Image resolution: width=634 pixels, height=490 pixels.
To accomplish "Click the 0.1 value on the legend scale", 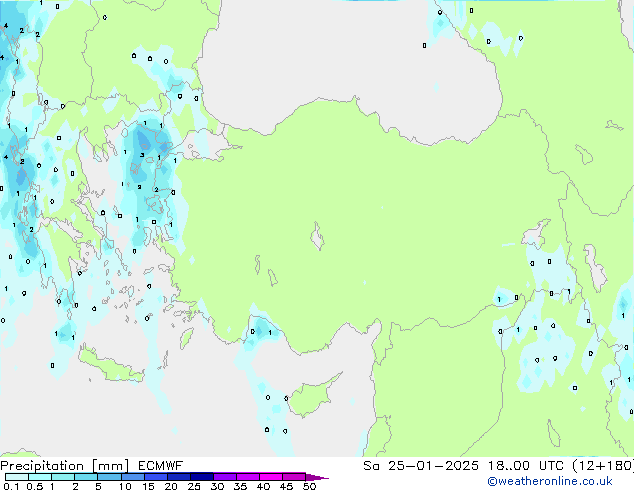I will tap(11, 486).
